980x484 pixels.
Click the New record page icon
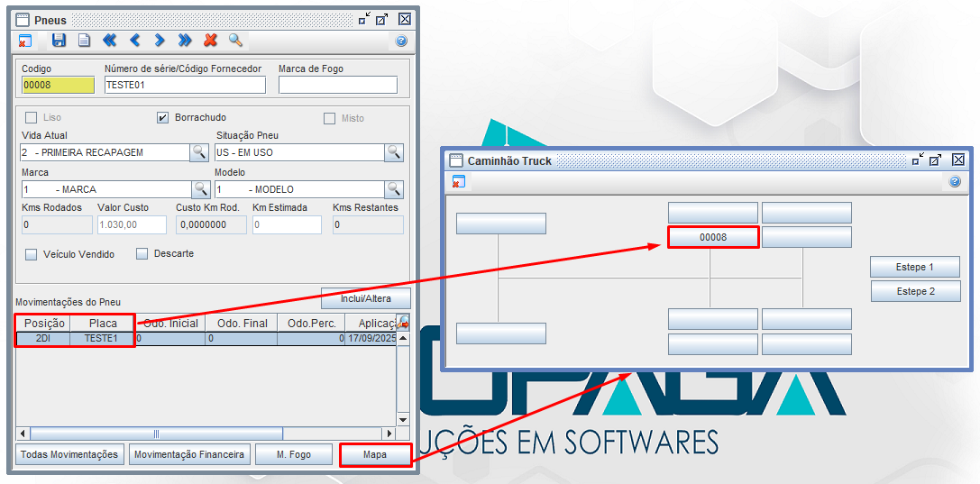click(x=84, y=41)
